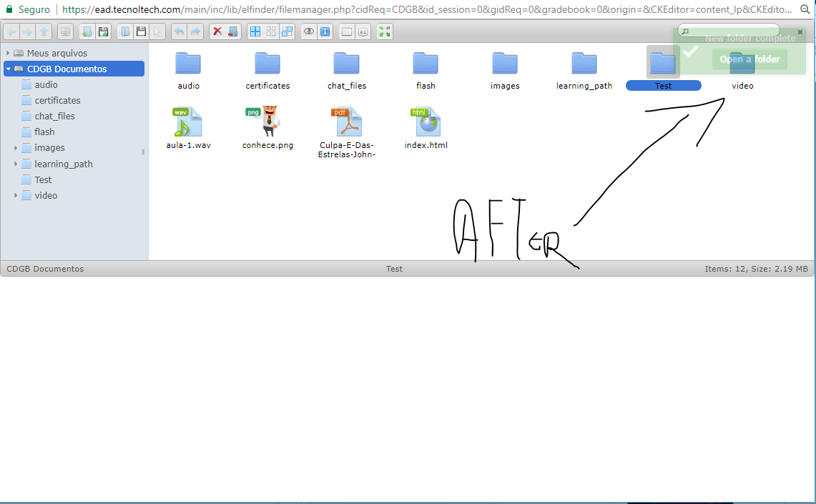
Task: Mount a network volume via netmount icon
Action: point(65,31)
